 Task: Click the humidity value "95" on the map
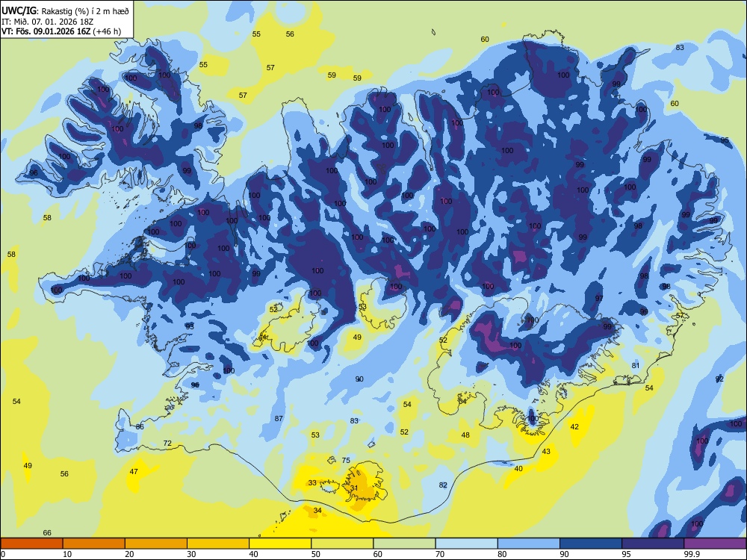point(725,140)
